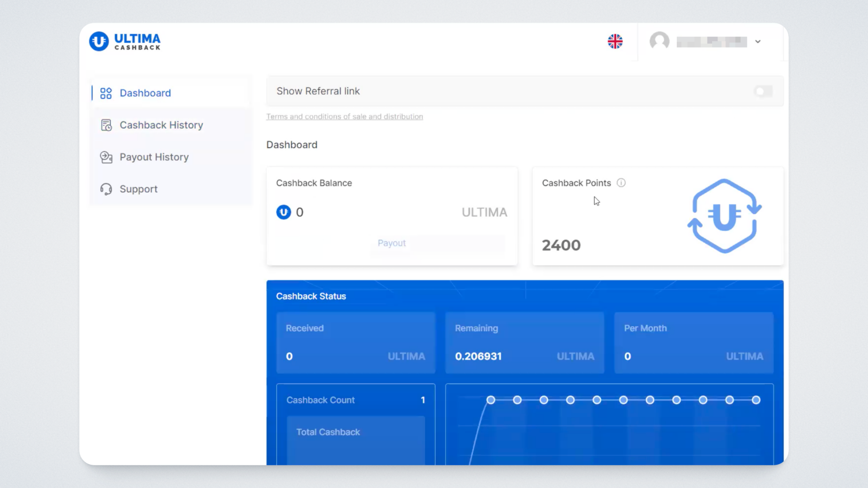
Task: Expand the account dropdown chevron
Action: (758, 42)
